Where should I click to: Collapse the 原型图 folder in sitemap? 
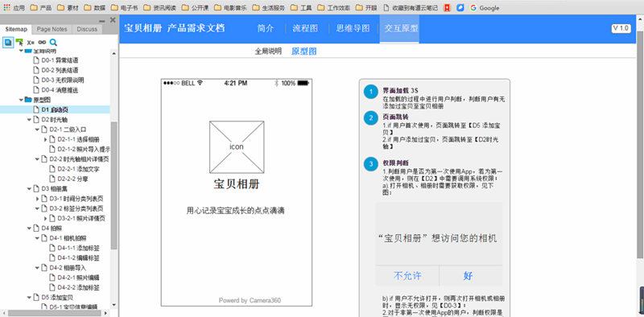[21, 100]
